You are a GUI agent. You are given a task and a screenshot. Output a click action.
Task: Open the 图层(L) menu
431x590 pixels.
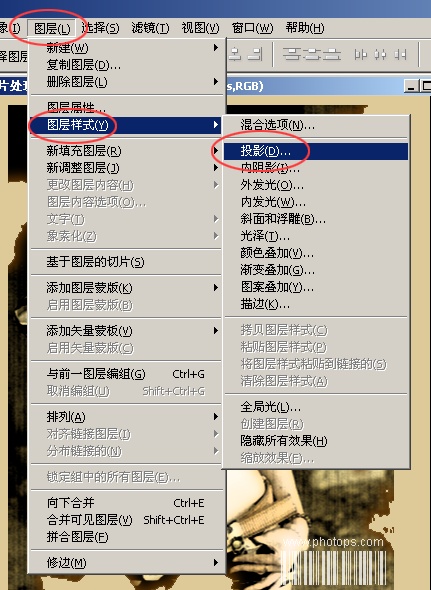point(52,28)
